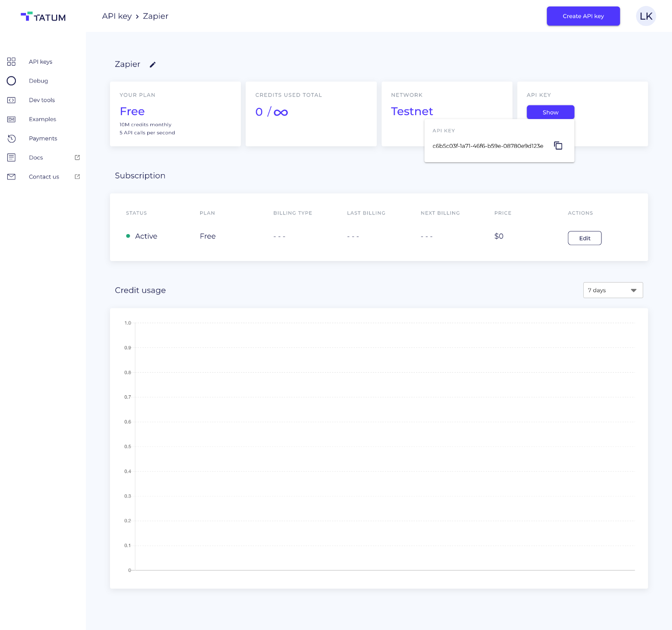Select the Debug circle icon
Image resolution: width=672 pixels, height=630 pixels.
pos(12,81)
